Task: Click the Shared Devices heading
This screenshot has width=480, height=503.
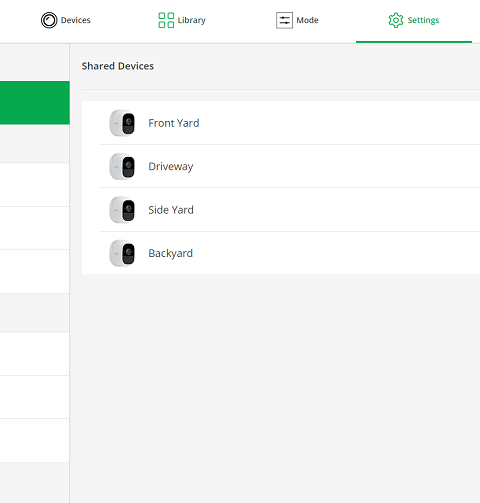Action: [x=118, y=66]
